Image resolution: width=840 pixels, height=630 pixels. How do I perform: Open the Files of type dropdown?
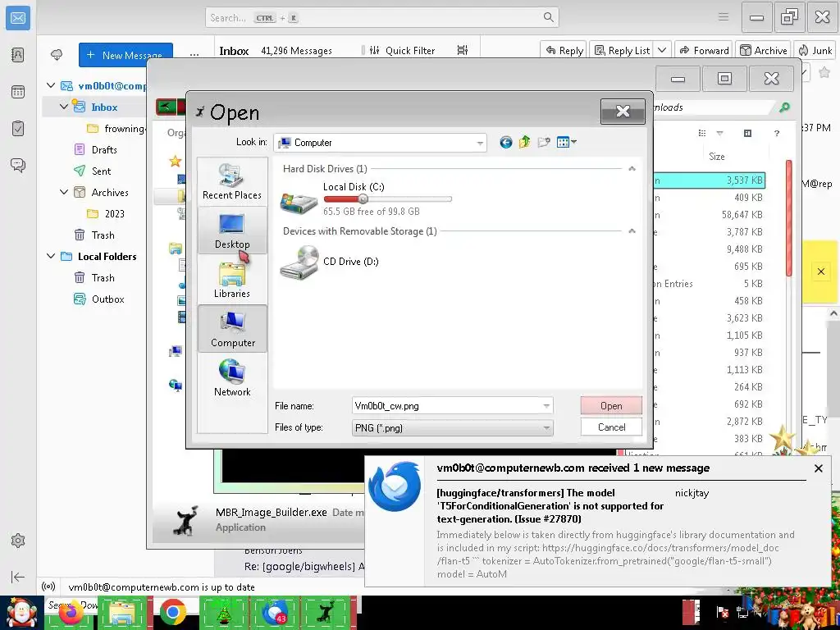(453, 427)
